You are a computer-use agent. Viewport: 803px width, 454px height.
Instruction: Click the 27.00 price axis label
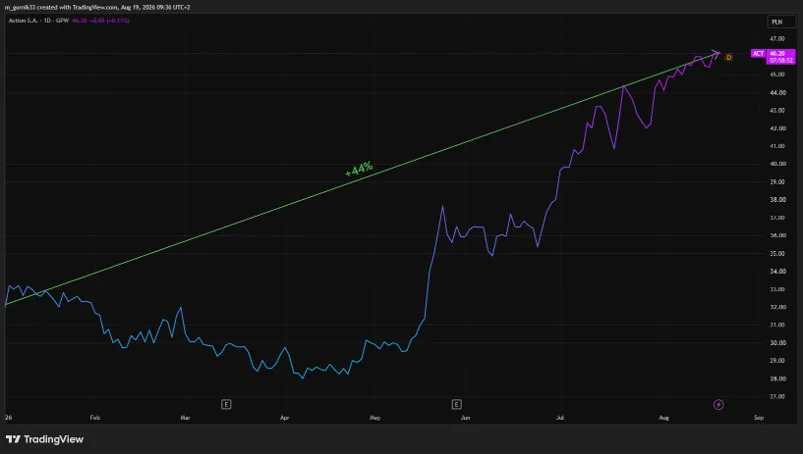pyautogui.click(x=777, y=396)
